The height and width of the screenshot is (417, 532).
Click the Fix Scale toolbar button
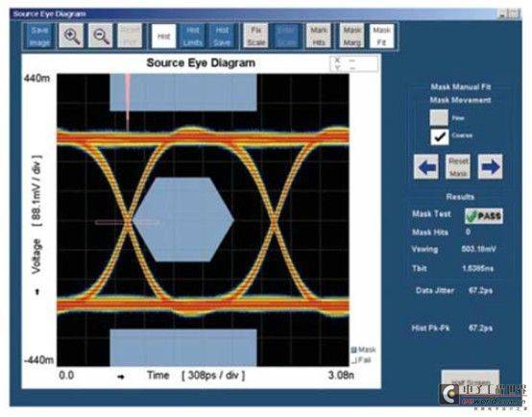coord(255,36)
